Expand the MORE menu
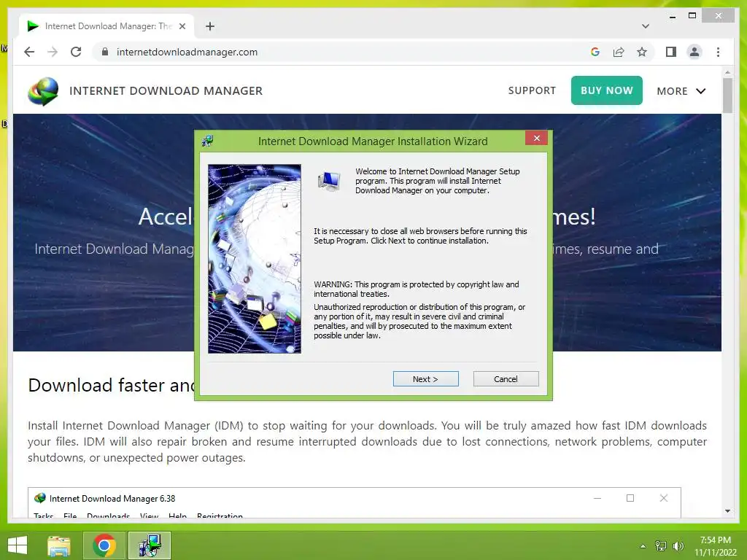 point(681,91)
